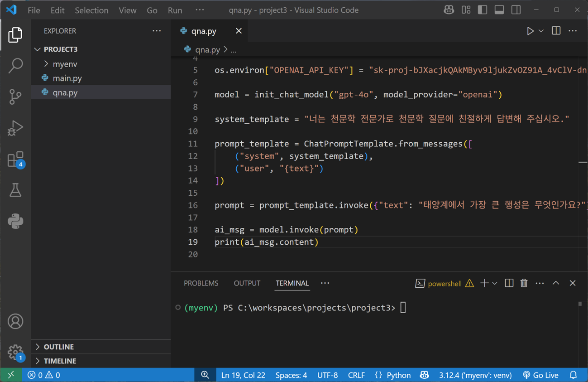The image size is (588, 382).
Task: Create a new terminal with plus icon
Action: click(x=484, y=283)
